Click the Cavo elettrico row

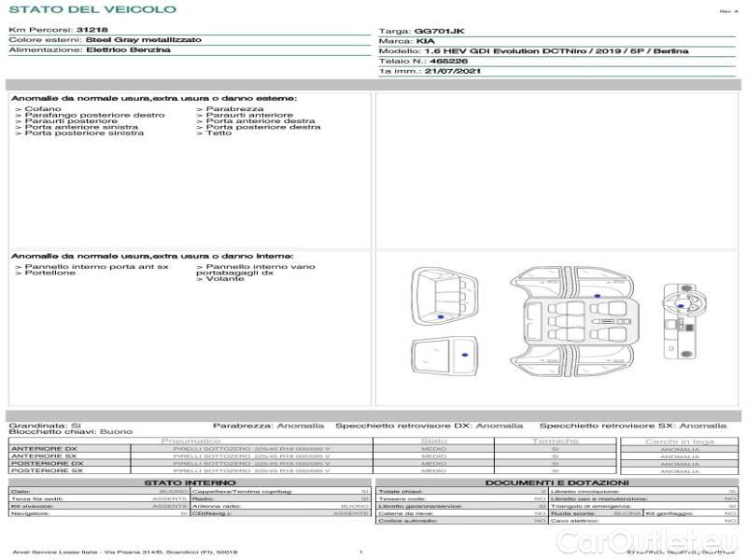[643, 521]
